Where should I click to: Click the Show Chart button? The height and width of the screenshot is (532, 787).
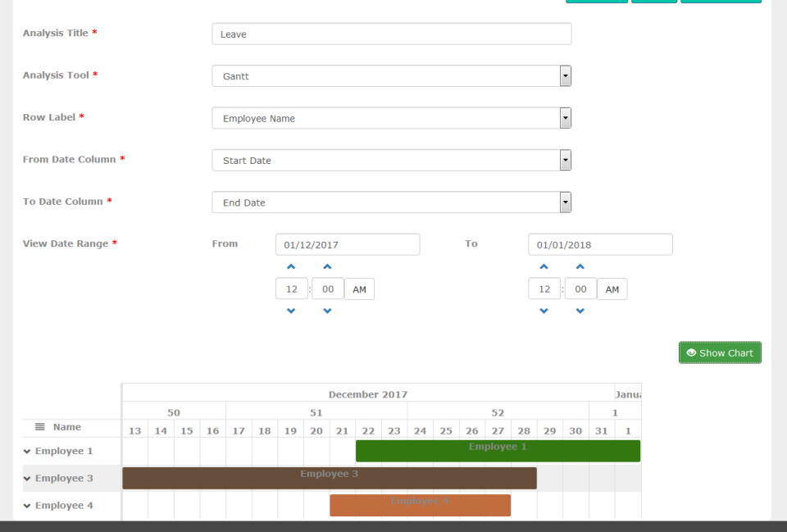720,352
